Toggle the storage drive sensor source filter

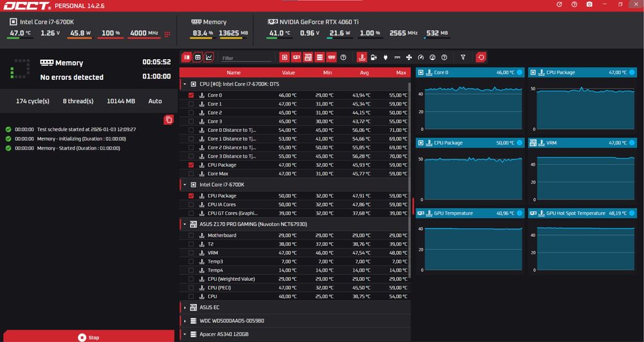319,57
